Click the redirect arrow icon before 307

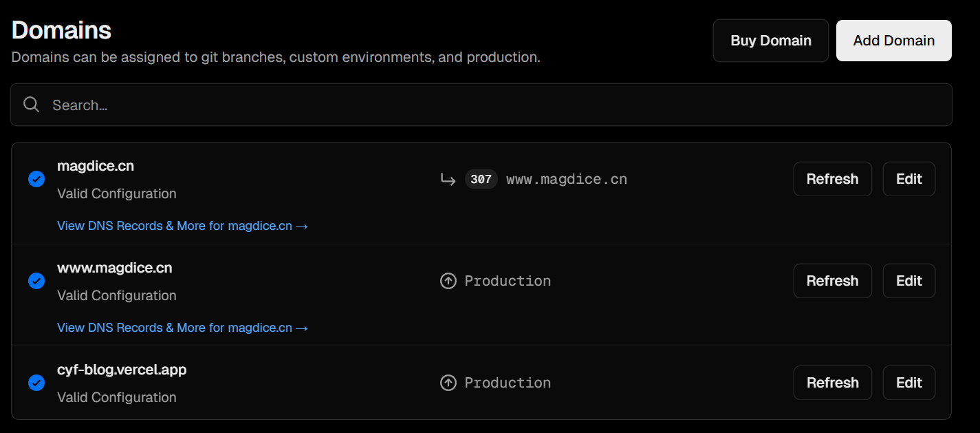point(448,180)
